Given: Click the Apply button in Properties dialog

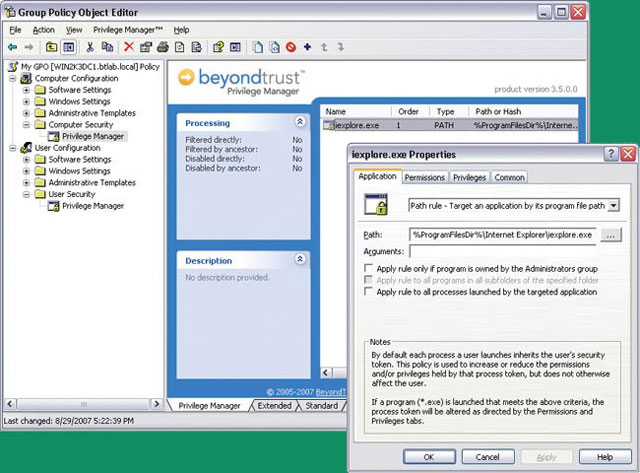Looking at the screenshot, I should [x=547, y=457].
